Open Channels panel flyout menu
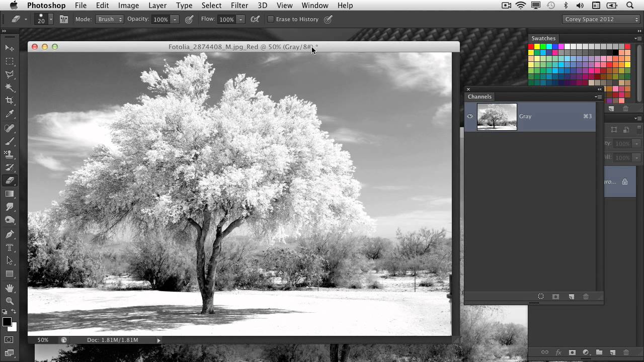 point(598,97)
